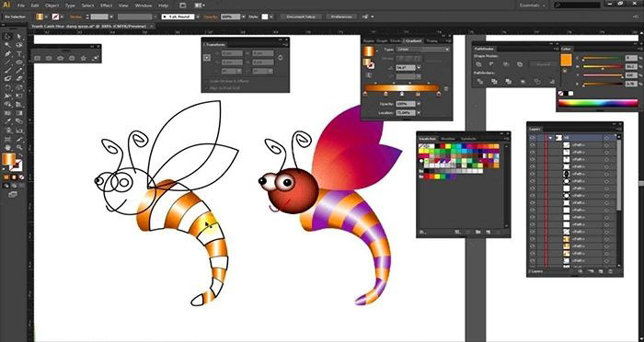Screen dimensions: 644x342
Task: Click the star shape tool icon
Action: pos(84,58)
